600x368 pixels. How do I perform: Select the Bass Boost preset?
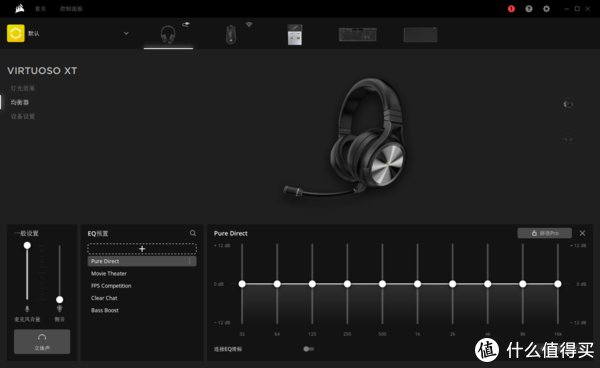[x=105, y=310]
